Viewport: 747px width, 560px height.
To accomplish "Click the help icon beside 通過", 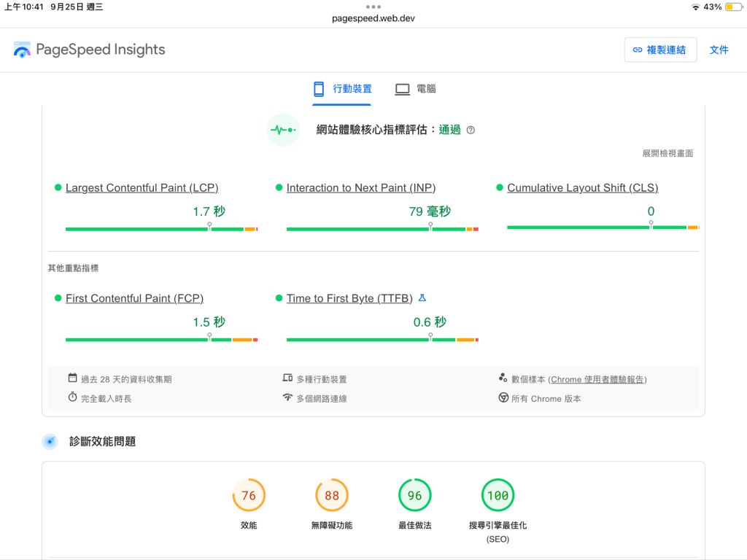I will click(471, 131).
